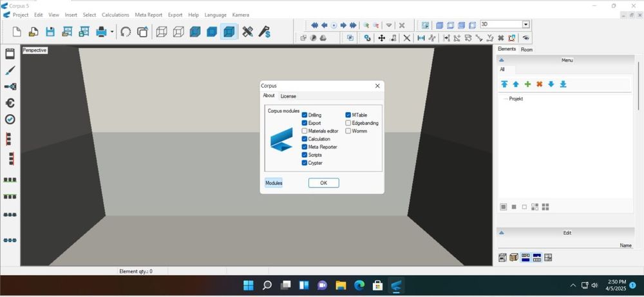Close the Corpus about dialog

[x=377, y=86]
